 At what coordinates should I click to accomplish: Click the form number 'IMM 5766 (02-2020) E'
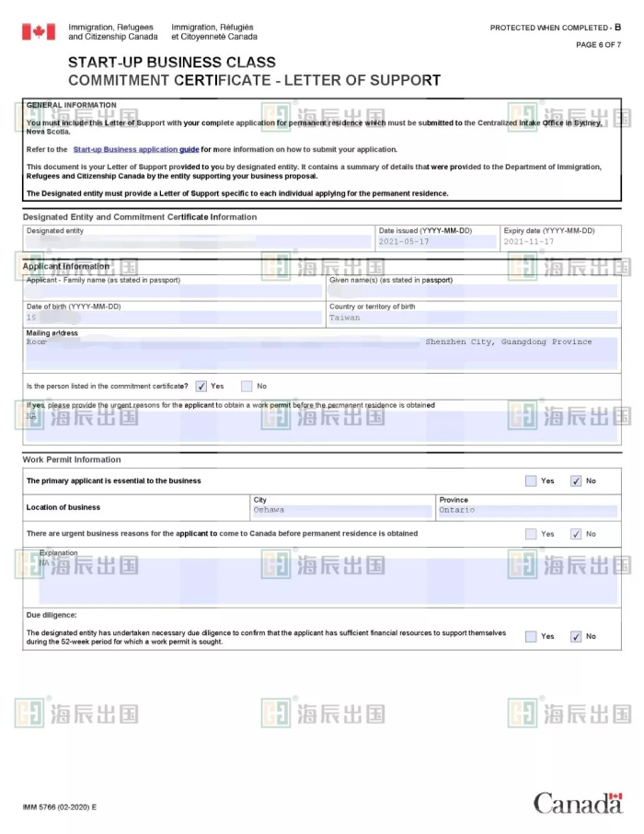(60, 807)
